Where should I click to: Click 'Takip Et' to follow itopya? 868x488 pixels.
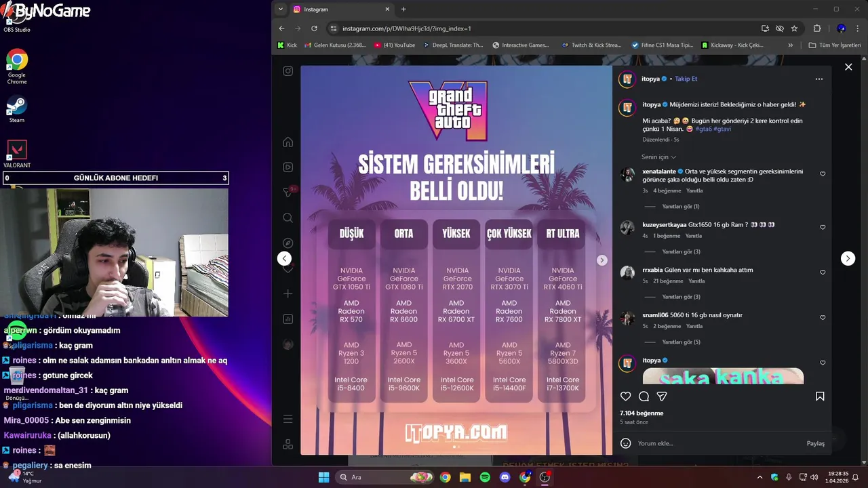coord(686,79)
